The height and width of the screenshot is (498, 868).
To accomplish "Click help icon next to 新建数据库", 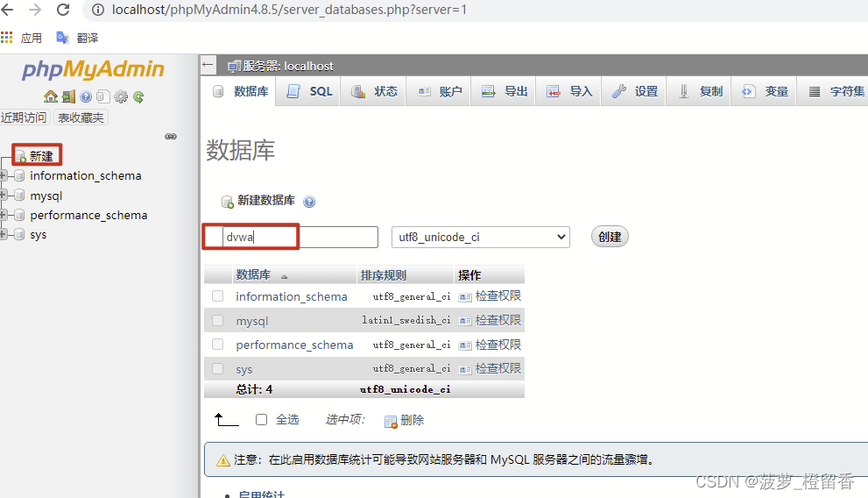I will tap(309, 202).
